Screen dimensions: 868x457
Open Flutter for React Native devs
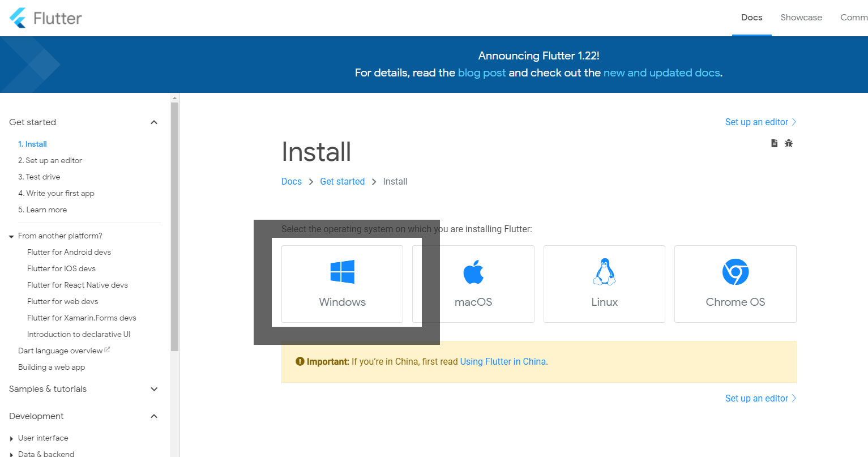pyautogui.click(x=78, y=285)
